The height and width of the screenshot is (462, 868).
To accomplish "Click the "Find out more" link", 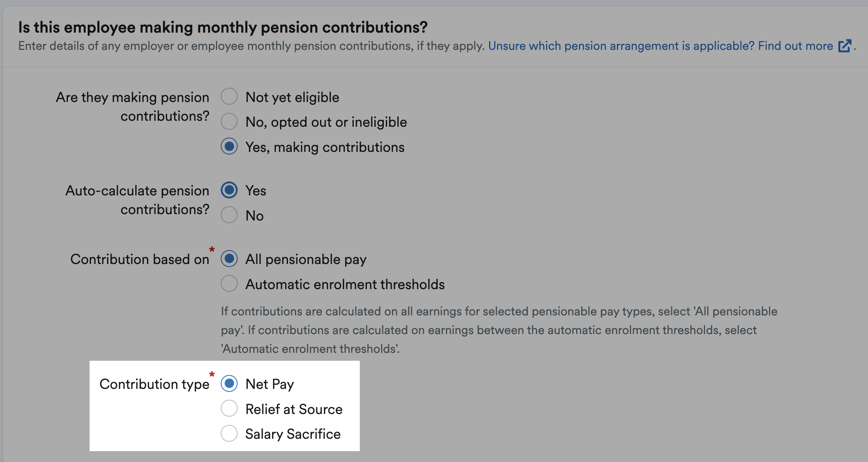I will pos(796,46).
